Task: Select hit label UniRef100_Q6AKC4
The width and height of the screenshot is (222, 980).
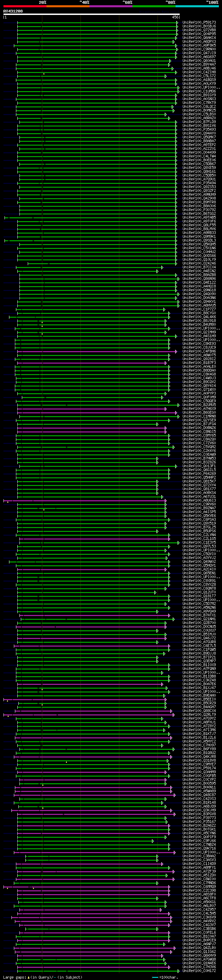Action: 199,38
